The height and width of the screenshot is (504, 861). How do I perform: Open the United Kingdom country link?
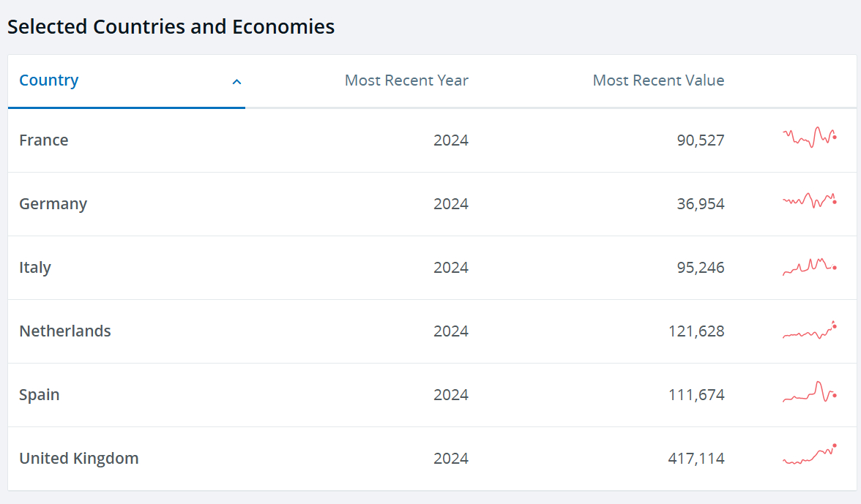[x=79, y=459]
